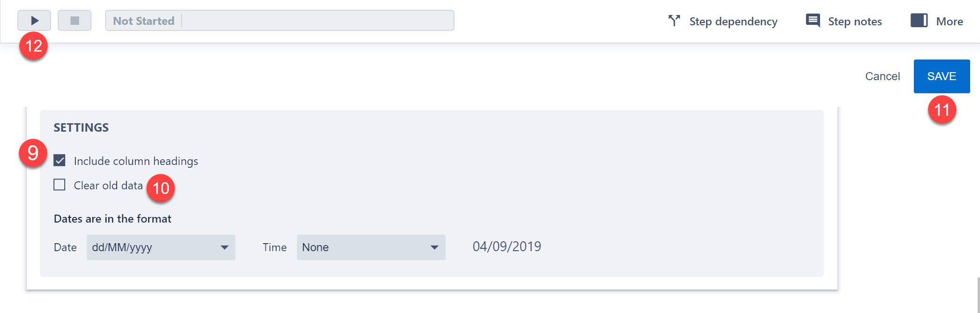Screen dimensions: 980x313
Task: Click the blue SAVE button
Action: click(942, 76)
